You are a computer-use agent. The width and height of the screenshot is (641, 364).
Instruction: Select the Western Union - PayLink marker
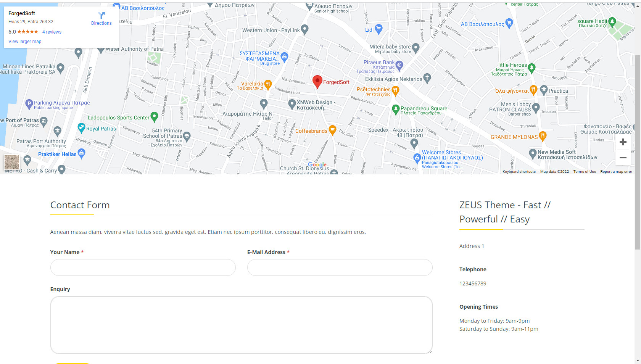coord(304,29)
